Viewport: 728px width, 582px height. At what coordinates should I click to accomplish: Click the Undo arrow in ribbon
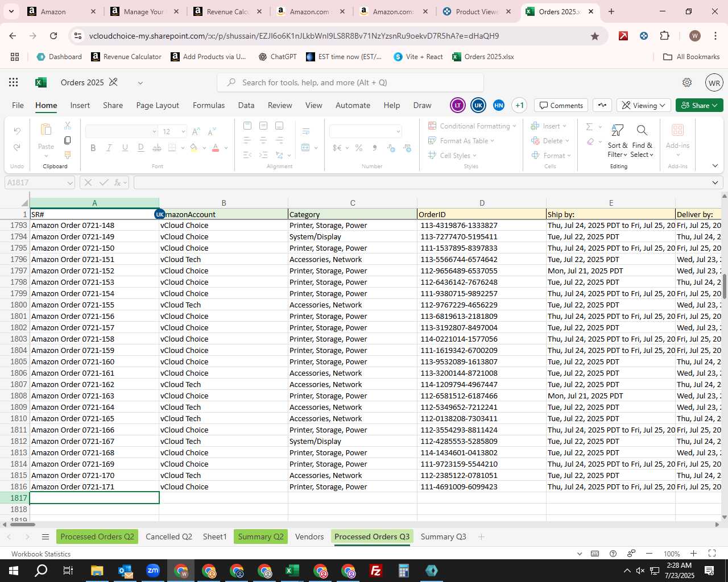[17, 131]
